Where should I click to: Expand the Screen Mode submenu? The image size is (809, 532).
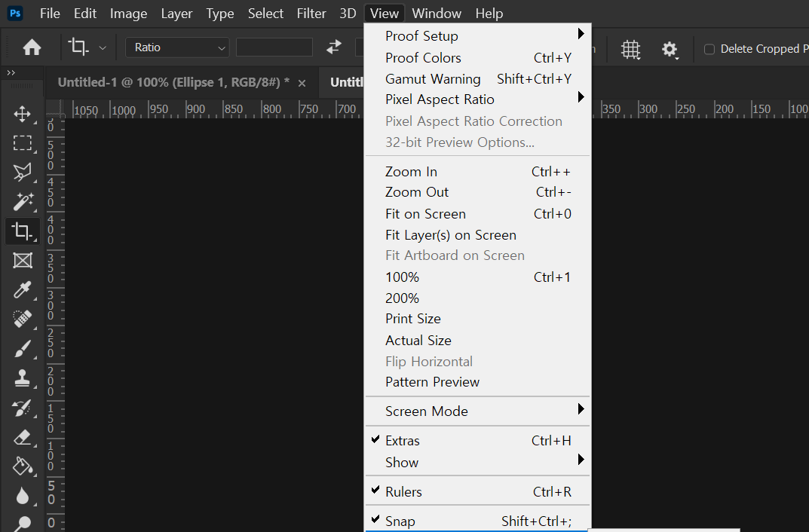tap(478, 411)
